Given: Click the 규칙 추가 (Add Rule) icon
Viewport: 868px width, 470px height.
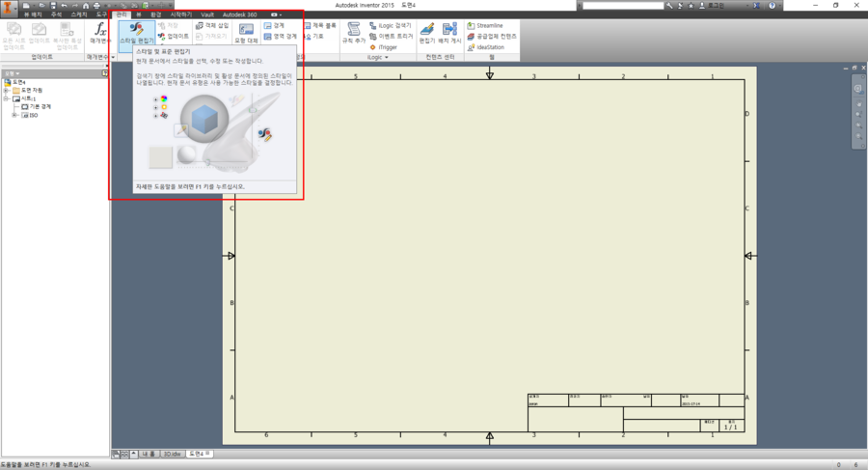Looking at the screenshot, I should tap(353, 34).
